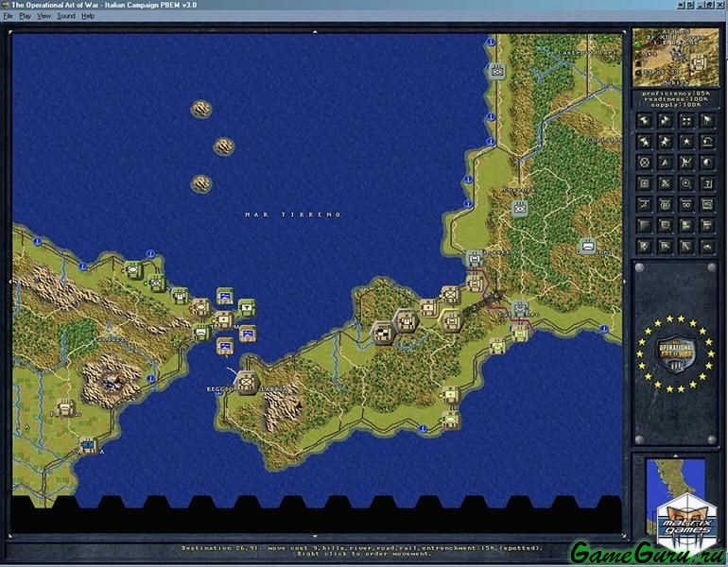728x567 pixels.
Task: Click the flag icon button in control panel
Action: point(707,120)
